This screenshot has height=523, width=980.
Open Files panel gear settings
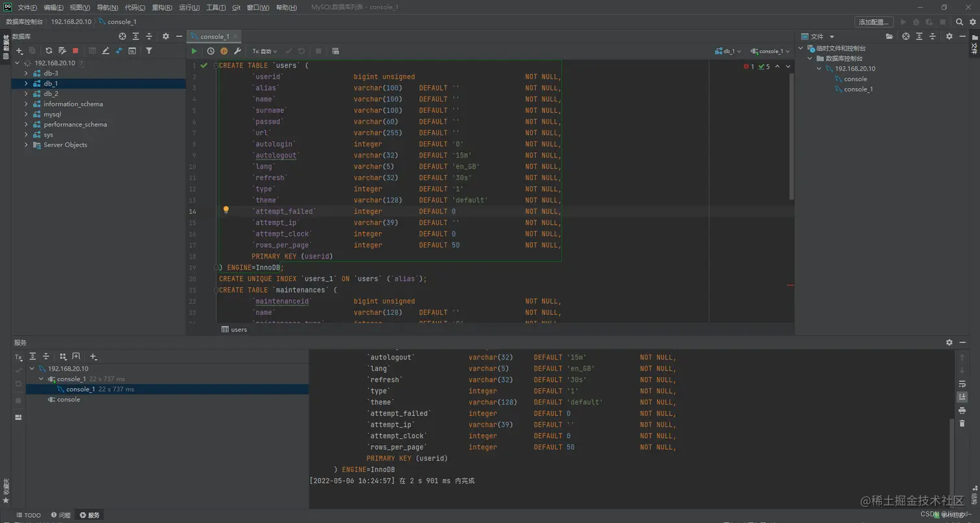point(949,36)
